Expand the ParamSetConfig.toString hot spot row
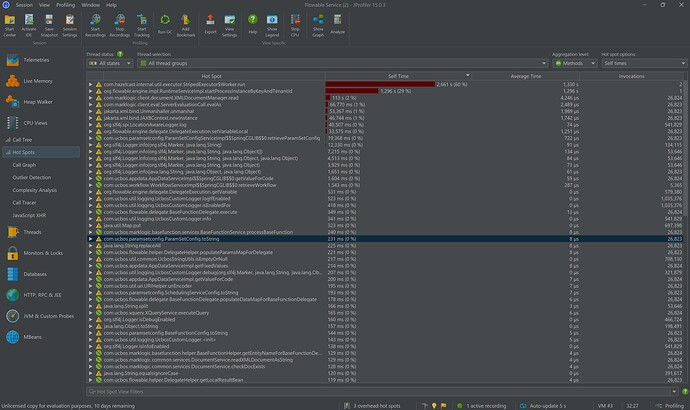 coord(89,239)
